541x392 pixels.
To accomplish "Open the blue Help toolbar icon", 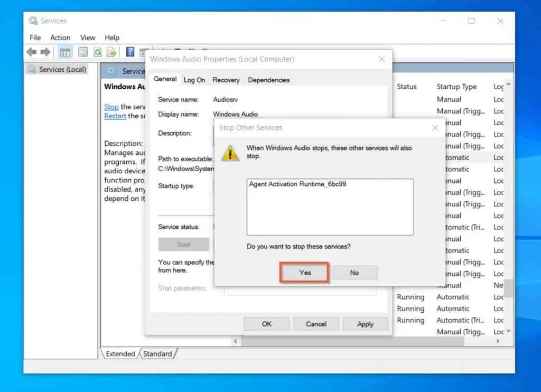I will click(x=130, y=52).
